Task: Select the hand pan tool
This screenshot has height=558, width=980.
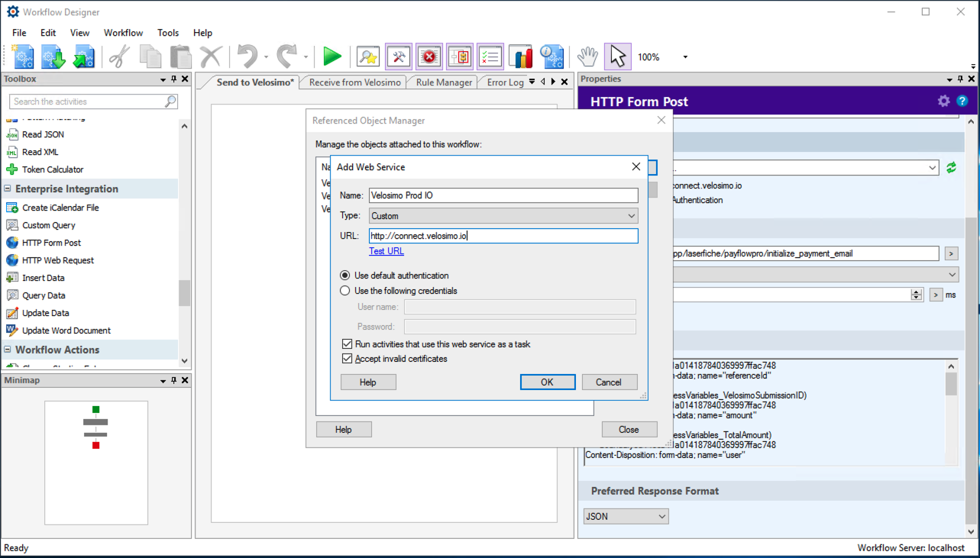Action: coord(587,56)
